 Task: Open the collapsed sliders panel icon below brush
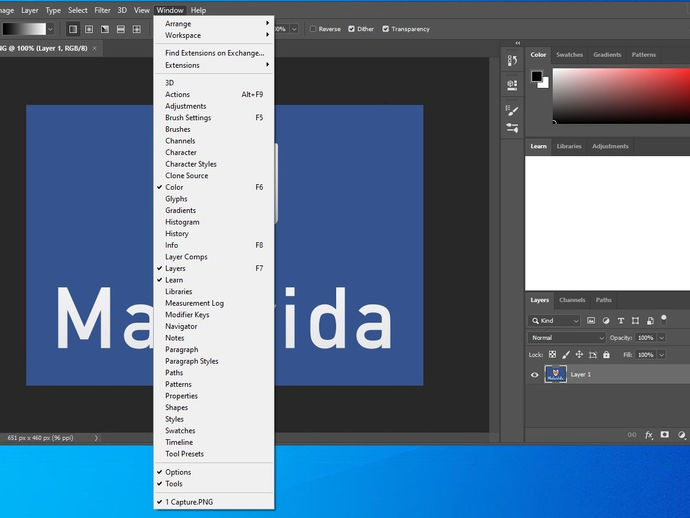[x=512, y=128]
